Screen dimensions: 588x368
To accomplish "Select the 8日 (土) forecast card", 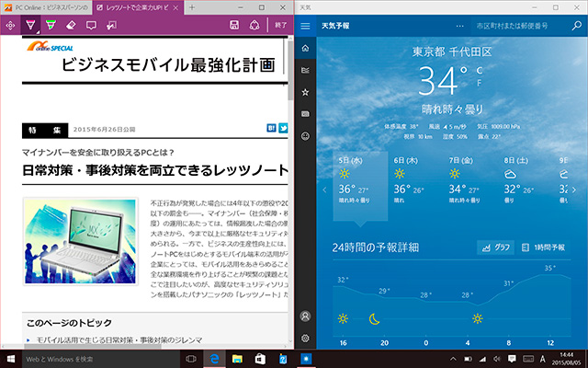I will [x=526, y=186].
